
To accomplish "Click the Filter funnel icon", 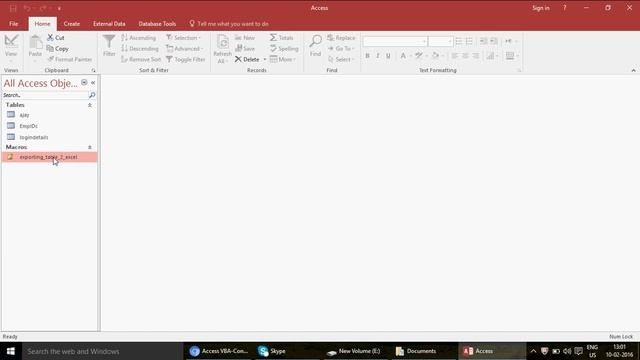I will pos(109,42).
